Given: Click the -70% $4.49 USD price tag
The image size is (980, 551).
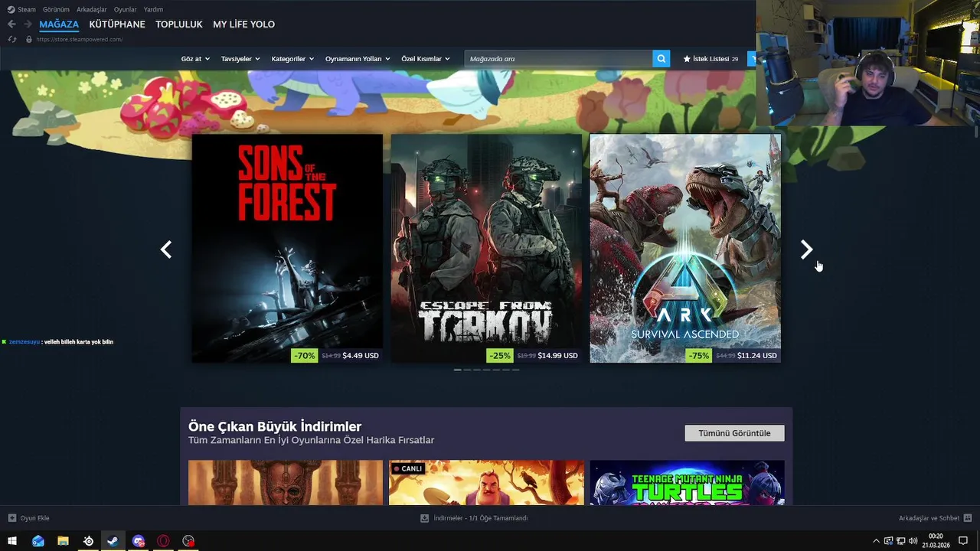Looking at the screenshot, I should [336, 355].
